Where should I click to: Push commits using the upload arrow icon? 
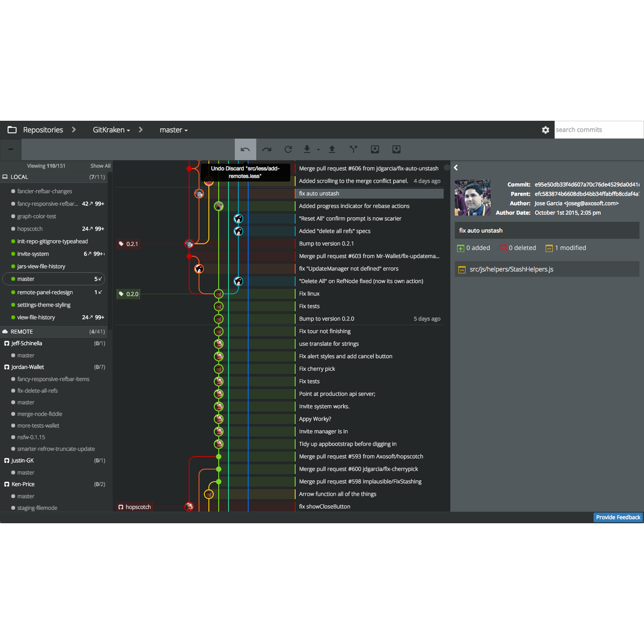(x=332, y=149)
